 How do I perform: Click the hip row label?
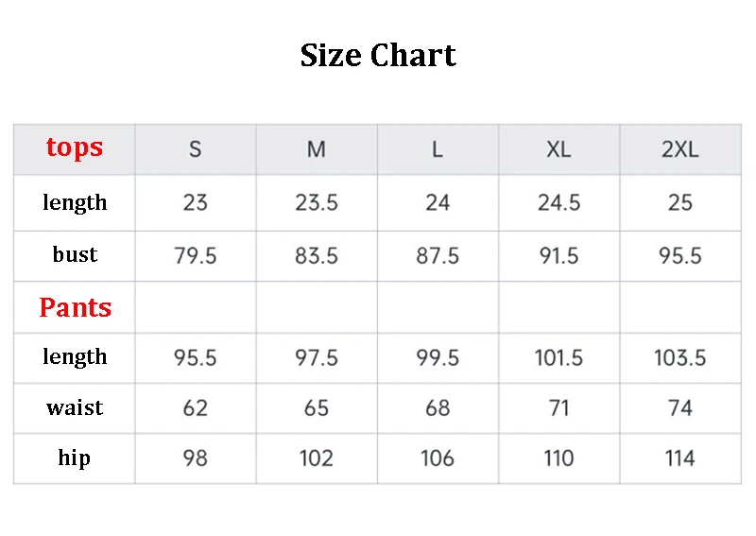pos(75,458)
